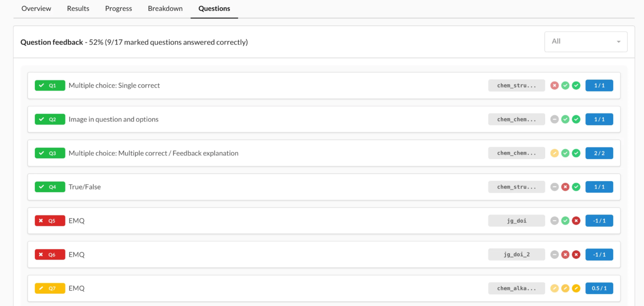Click the grey dash attempt icon in Q2 row

point(554,119)
